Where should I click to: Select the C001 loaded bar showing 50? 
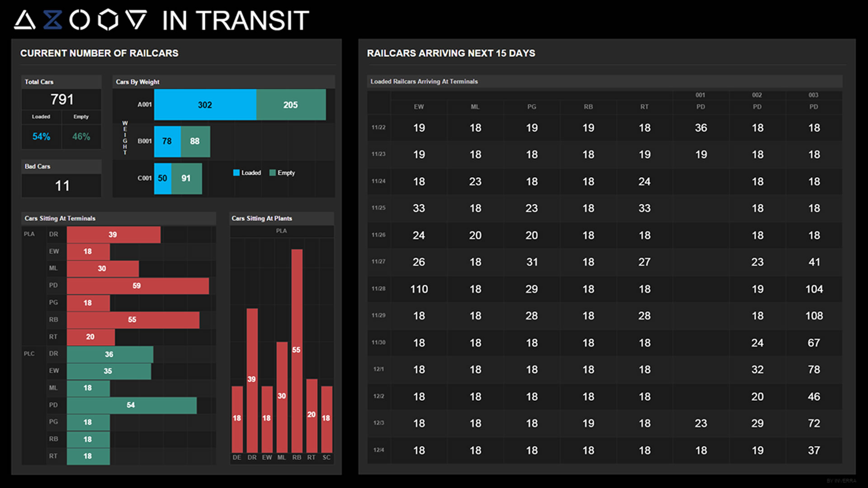click(x=163, y=178)
